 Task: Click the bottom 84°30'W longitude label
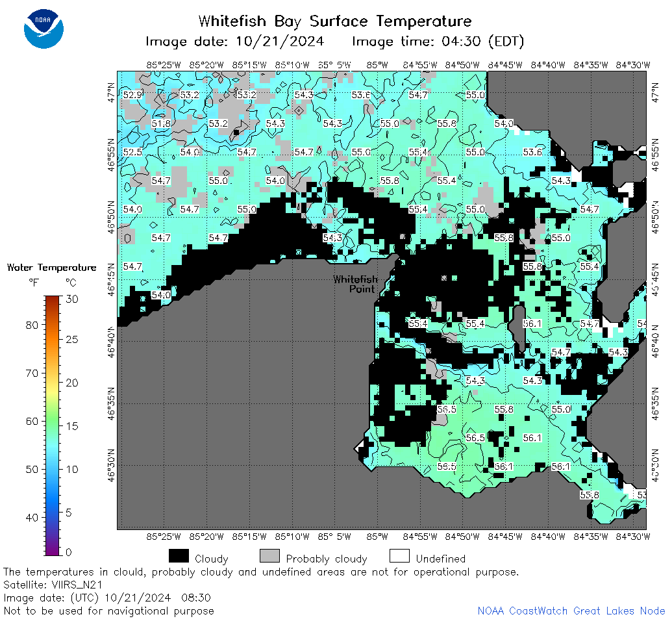click(633, 537)
